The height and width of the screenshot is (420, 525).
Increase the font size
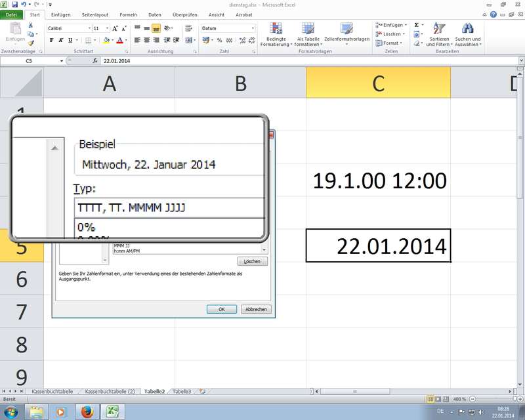[115, 28]
